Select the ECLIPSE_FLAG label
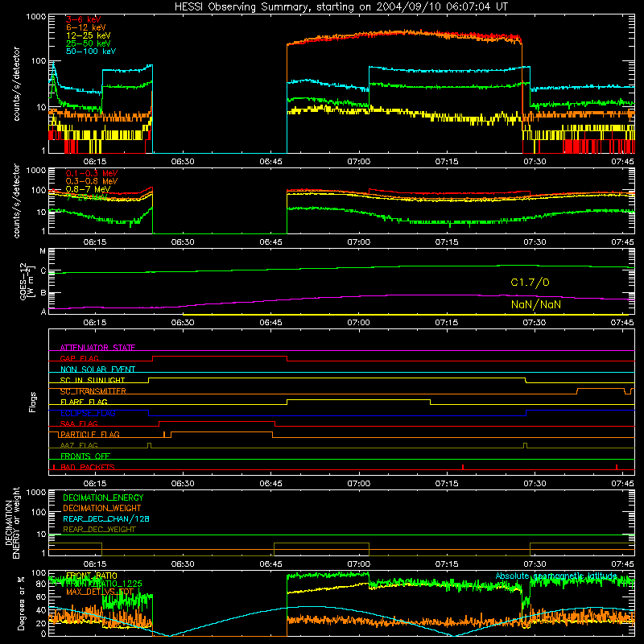Viewport: 644px width, 644px height. coord(88,413)
